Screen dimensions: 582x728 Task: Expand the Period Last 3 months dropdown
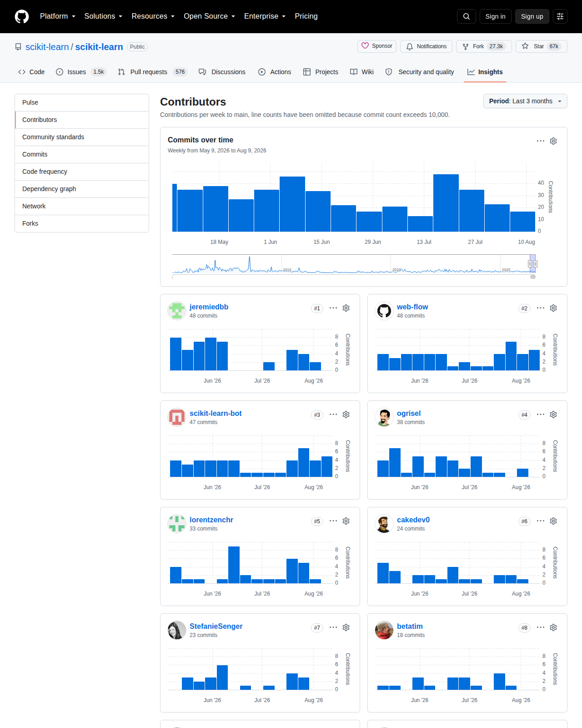525,101
